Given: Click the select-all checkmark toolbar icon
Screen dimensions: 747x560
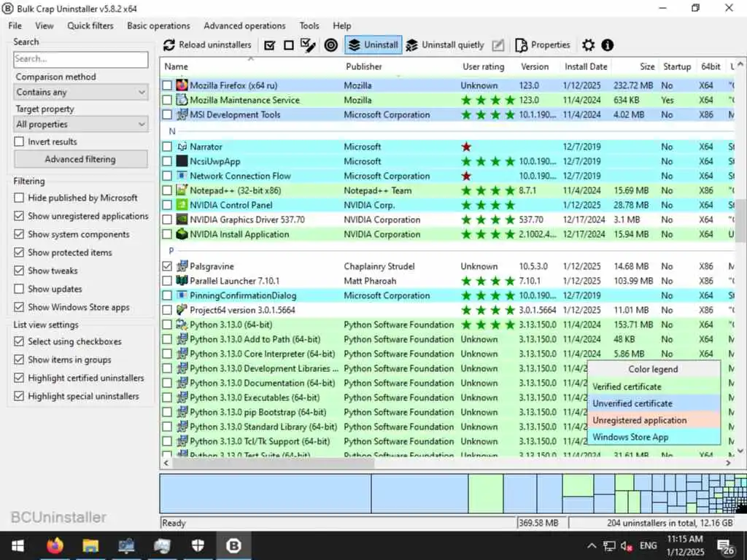Looking at the screenshot, I should point(270,45).
